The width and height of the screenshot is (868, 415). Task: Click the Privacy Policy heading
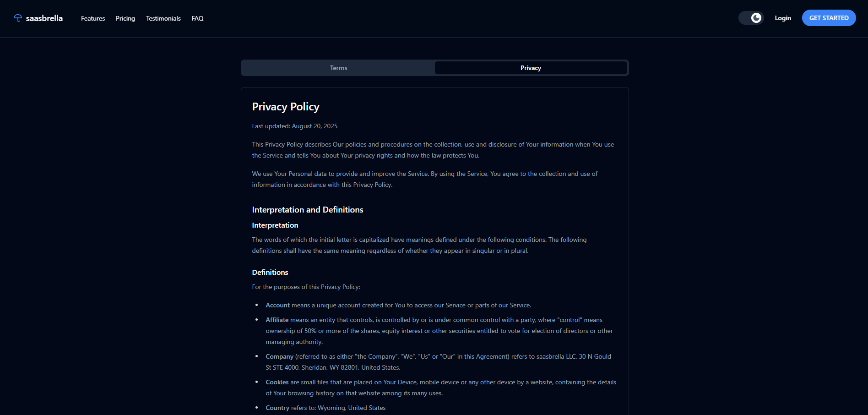(285, 106)
